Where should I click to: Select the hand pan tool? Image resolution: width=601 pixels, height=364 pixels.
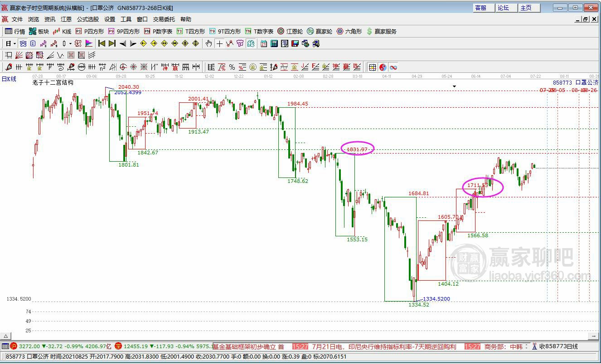coord(208,43)
